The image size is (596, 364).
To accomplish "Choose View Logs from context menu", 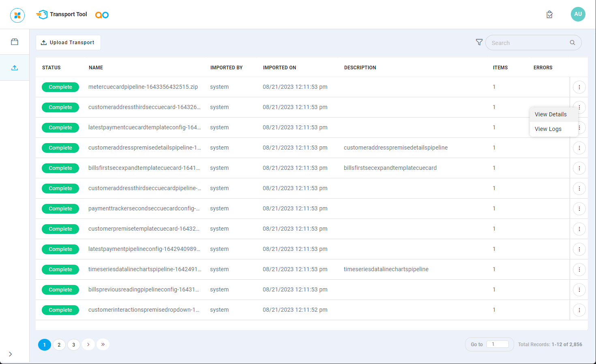I will click(548, 129).
